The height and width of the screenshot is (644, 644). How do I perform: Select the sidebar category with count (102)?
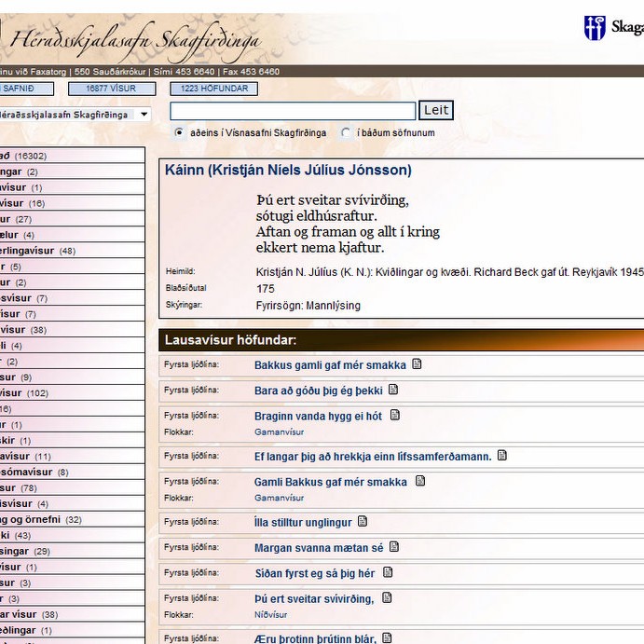(28, 393)
